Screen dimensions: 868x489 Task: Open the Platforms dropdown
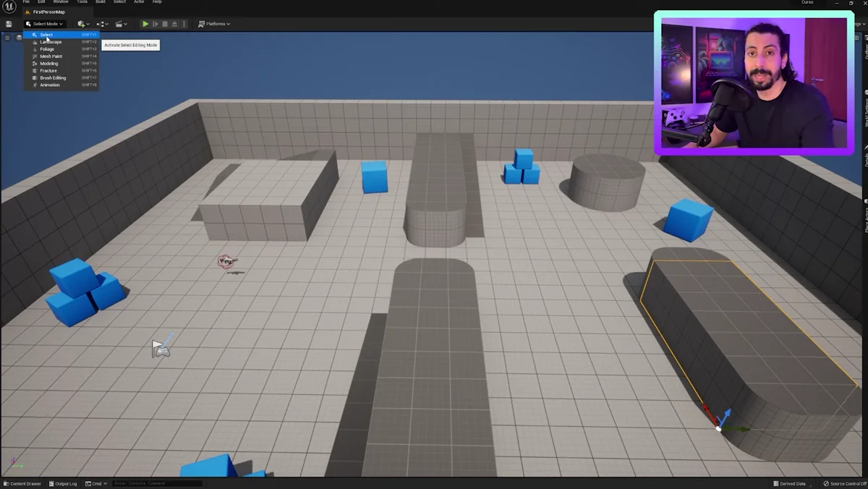click(x=214, y=24)
